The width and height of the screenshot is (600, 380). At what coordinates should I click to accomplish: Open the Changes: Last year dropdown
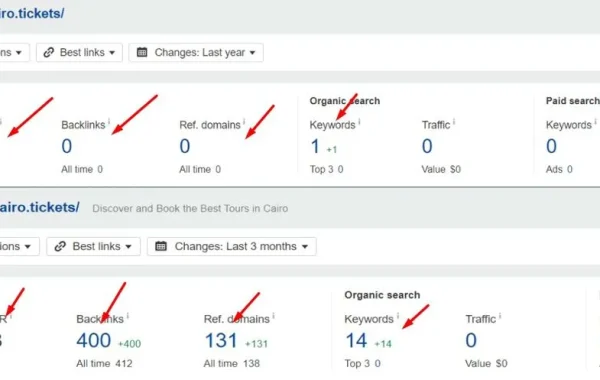click(x=196, y=52)
